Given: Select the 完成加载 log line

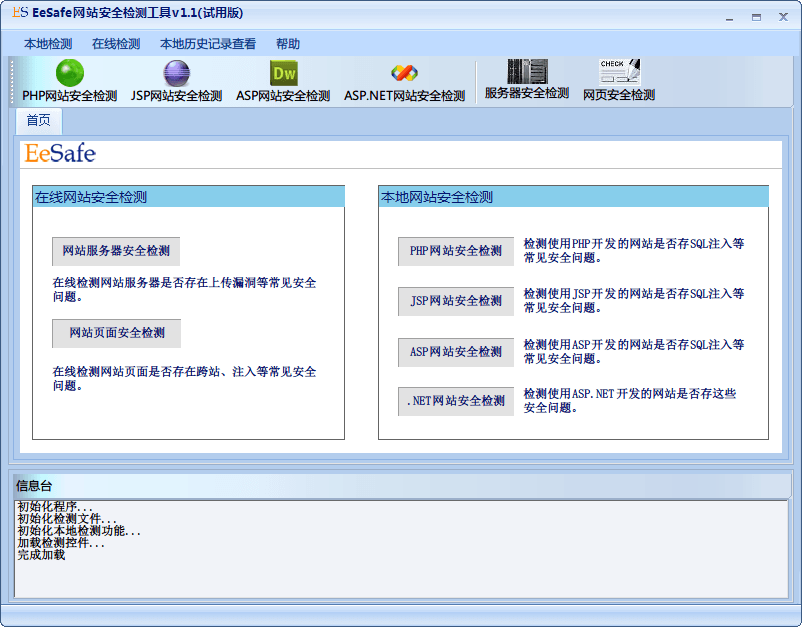Looking at the screenshot, I should click(41, 555).
